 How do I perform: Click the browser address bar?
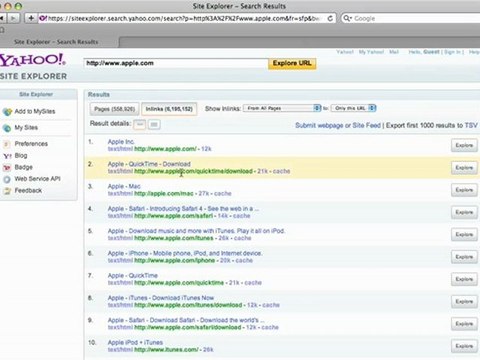point(187,18)
